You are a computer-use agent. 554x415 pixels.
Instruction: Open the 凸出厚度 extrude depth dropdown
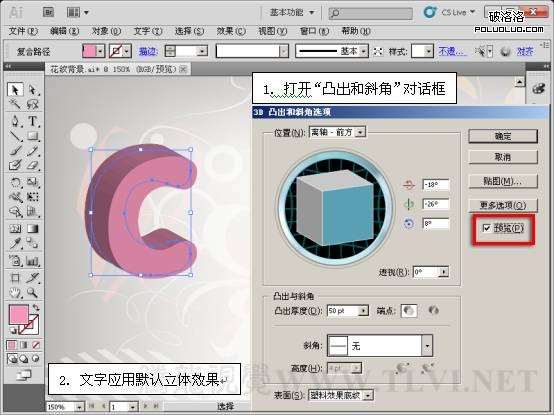point(363,311)
